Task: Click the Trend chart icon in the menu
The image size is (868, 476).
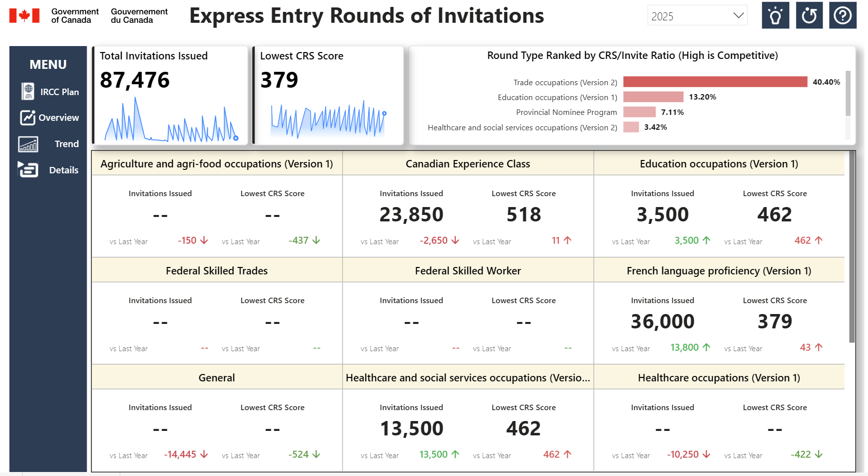Action: pyautogui.click(x=28, y=144)
